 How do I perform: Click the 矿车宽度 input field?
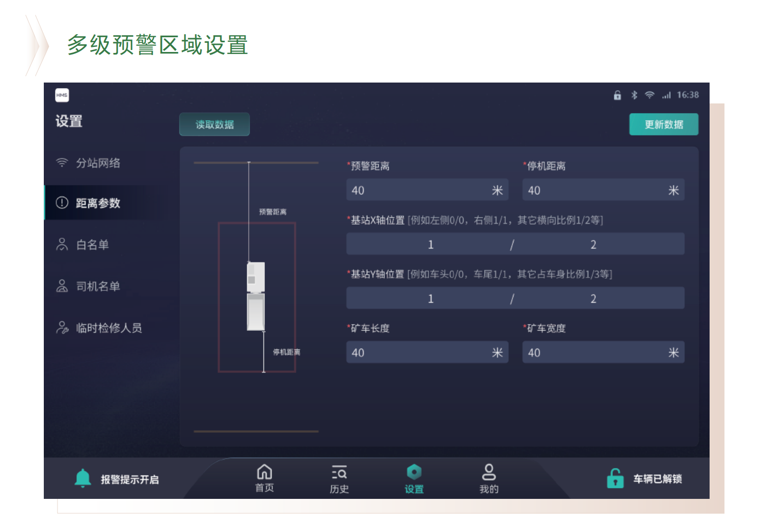tap(593, 353)
